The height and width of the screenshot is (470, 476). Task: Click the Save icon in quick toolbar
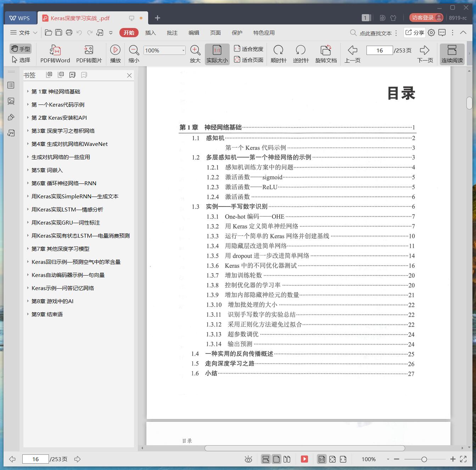(58, 33)
